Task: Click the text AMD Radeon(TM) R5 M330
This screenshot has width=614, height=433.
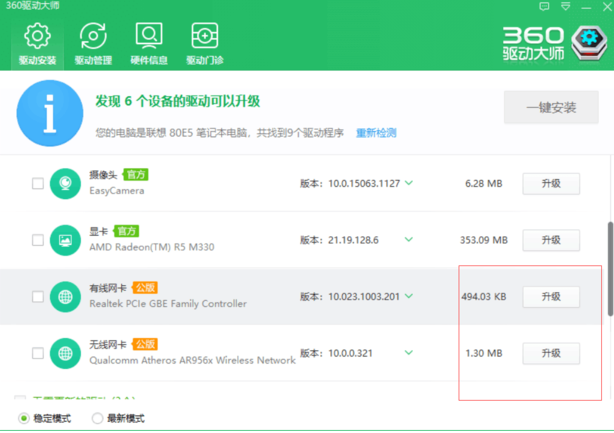Action: 152,247
